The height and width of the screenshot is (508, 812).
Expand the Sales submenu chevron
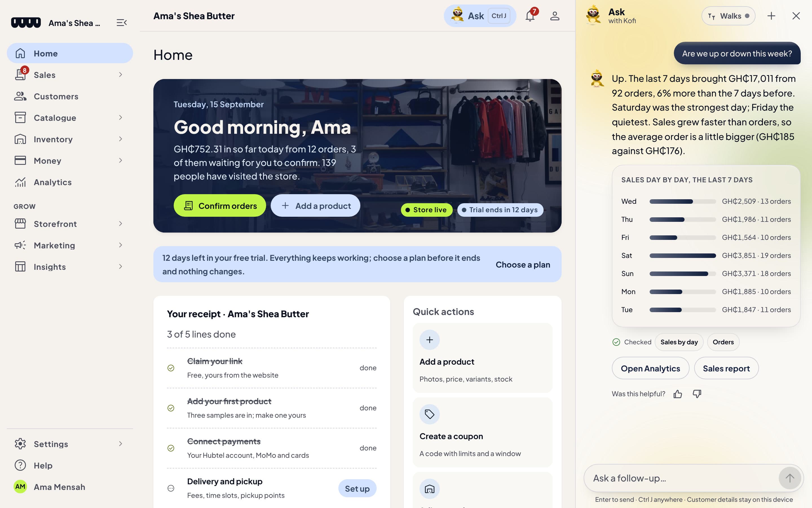click(120, 75)
